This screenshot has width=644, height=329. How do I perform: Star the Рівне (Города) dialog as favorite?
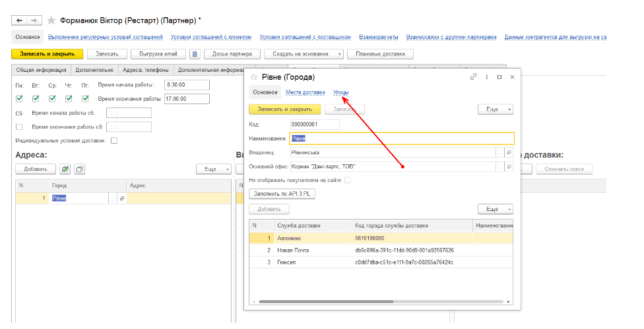254,77
